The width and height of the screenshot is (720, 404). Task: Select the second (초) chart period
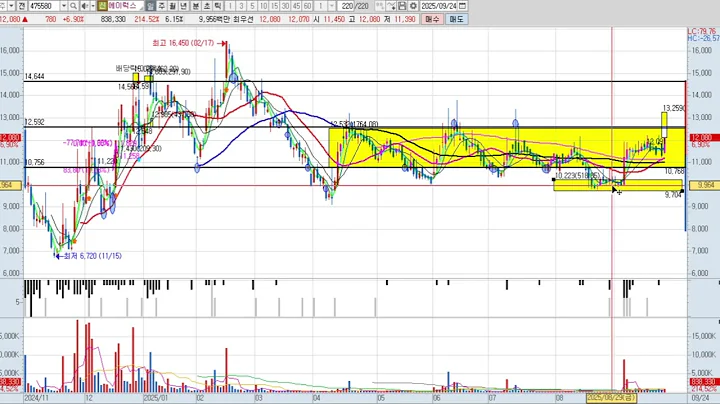pyautogui.click(x=207, y=6)
